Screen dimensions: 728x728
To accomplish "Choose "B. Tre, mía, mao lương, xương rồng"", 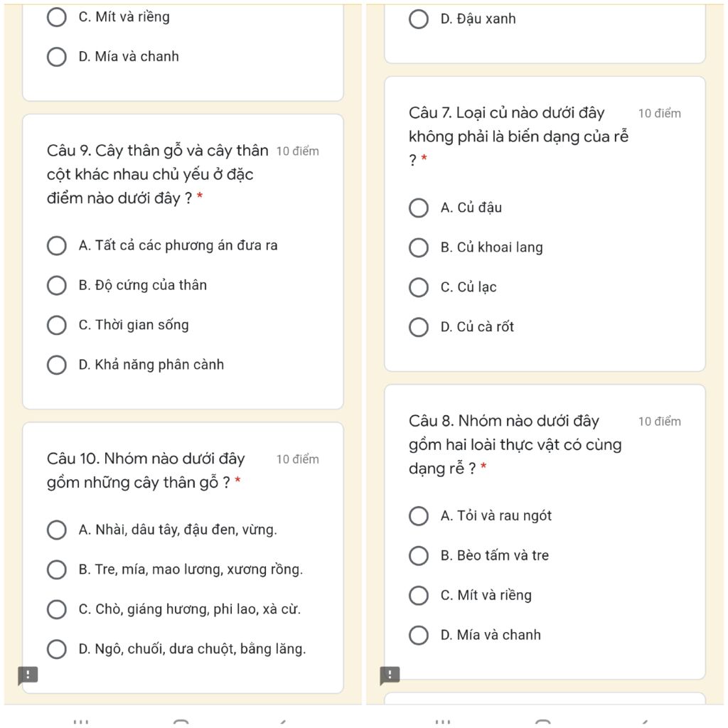I will pos(57,570).
